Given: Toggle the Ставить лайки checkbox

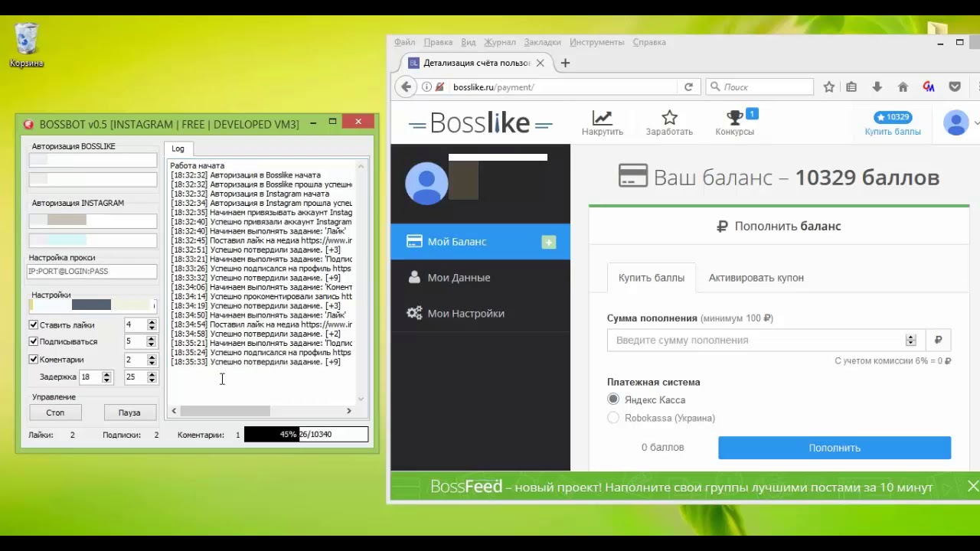Looking at the screenshot, I should tap(34, 324).
